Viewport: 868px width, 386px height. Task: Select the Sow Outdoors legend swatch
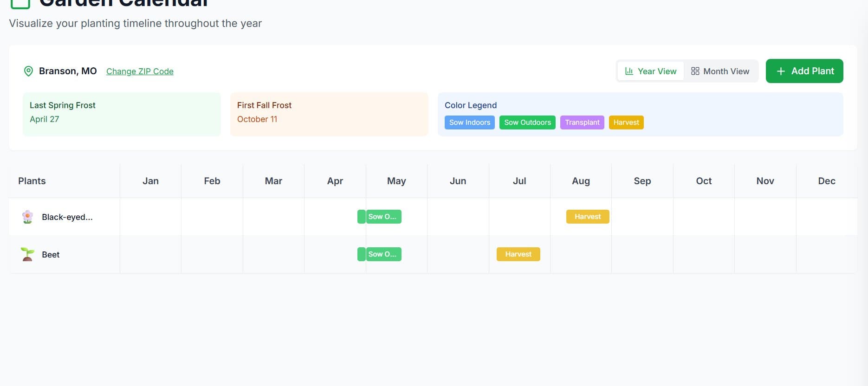click(x=527, y=122)
